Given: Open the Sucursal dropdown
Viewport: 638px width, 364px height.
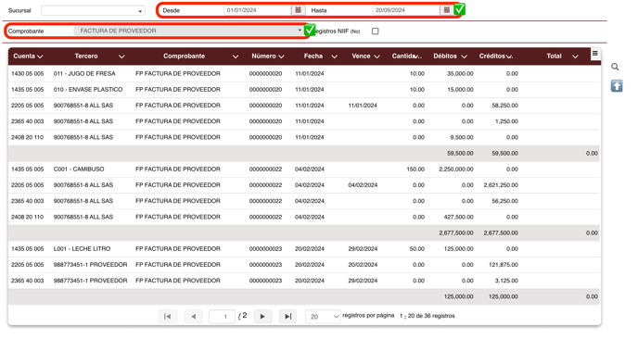Looking at the screenshot, I should tap(93, 10).
